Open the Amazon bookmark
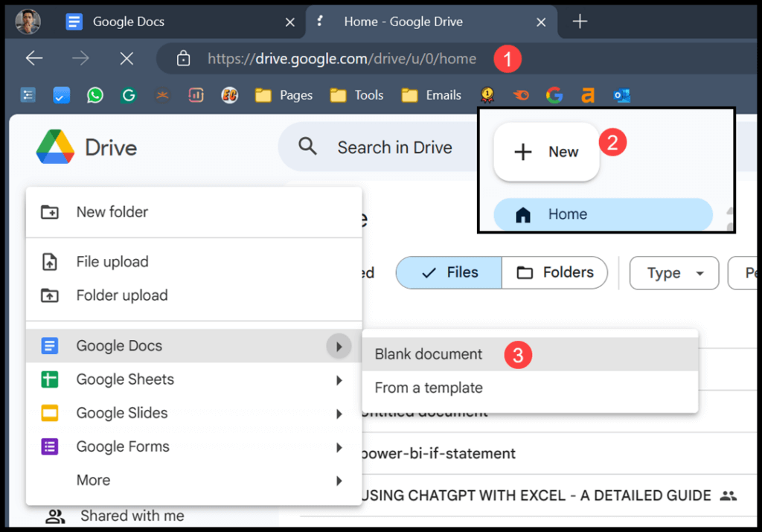This screenshot has height=532, width=762. coord(588,95)
